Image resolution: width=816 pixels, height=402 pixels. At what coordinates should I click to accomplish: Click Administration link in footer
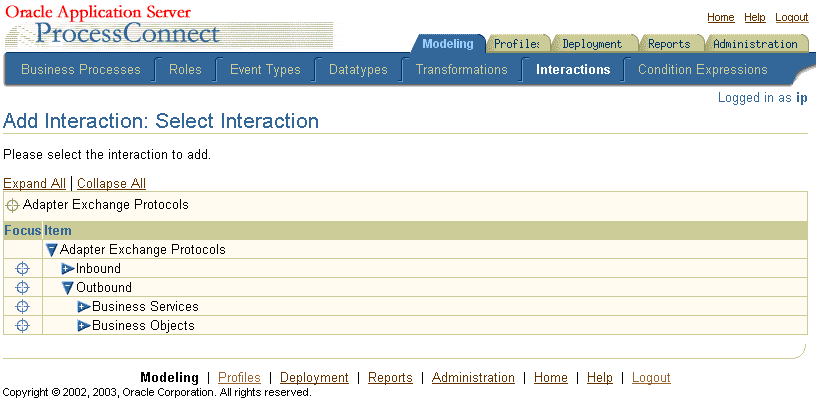(x=473, y=378)
